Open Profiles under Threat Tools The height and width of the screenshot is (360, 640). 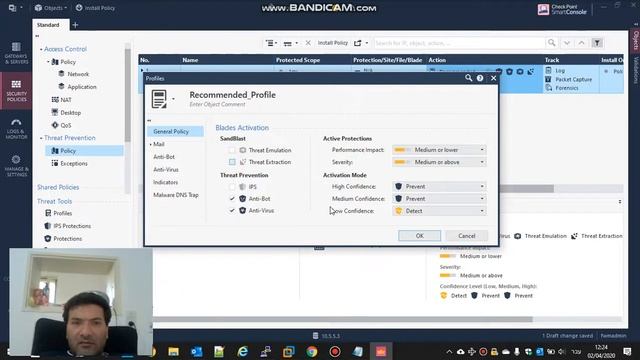click(x=62, y=213)
